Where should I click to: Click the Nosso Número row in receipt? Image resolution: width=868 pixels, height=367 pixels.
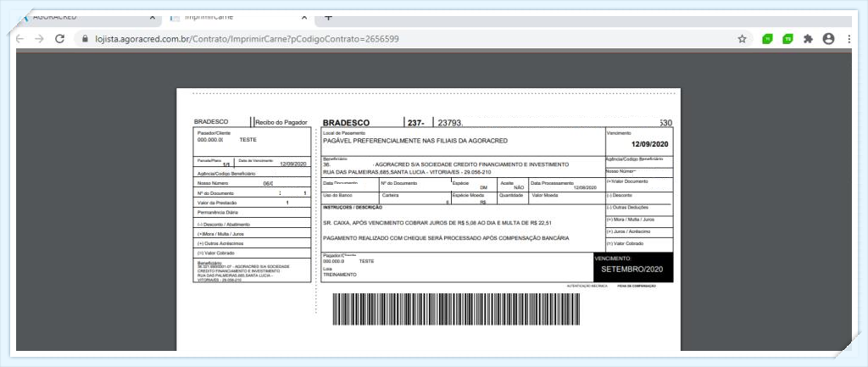click(252, 183)
